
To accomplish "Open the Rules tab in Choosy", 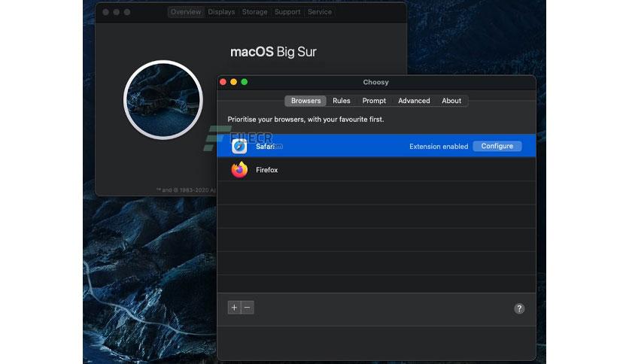I will [x=342, y=101].
